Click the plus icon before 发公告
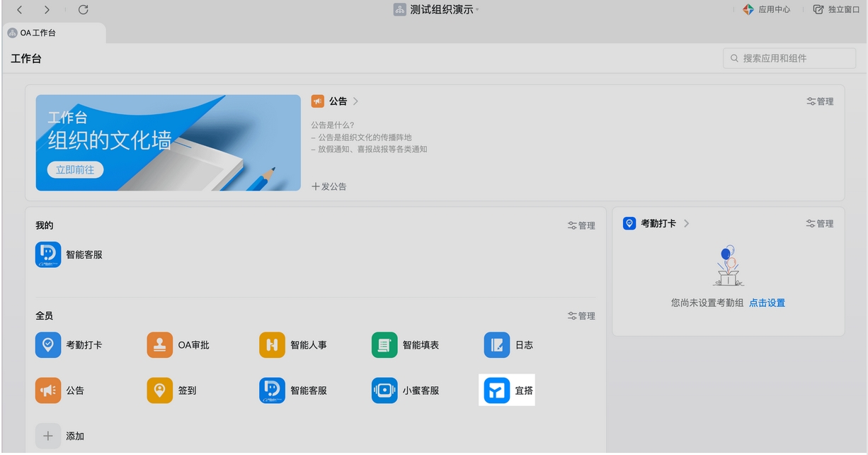Screen dimensions: 868x455 coord(316,186)
